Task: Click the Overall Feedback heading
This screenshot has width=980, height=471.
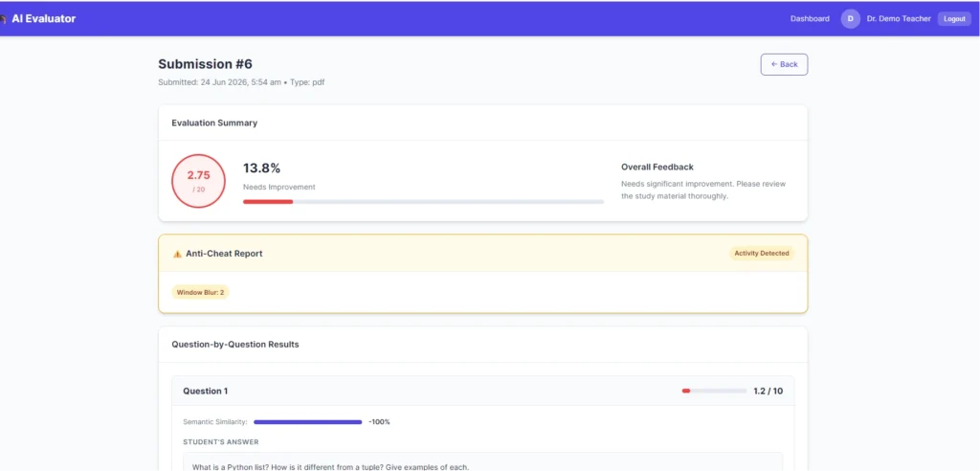Action: point(657,167)
